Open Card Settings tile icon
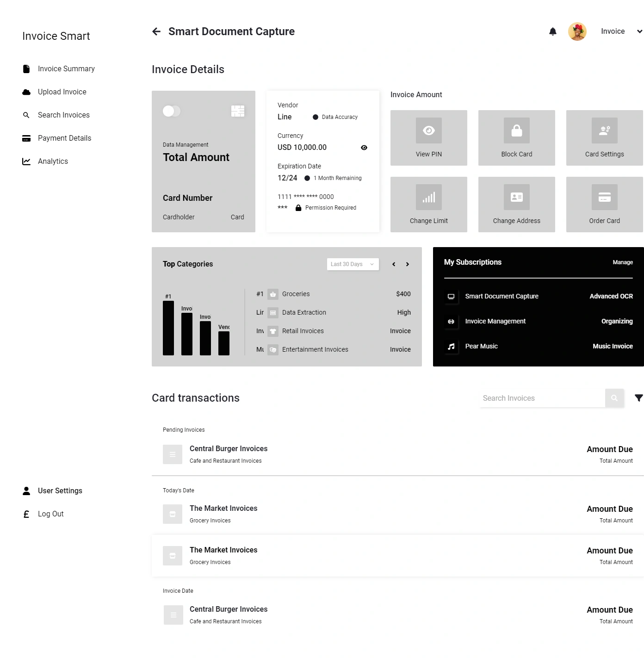644x658 pixels. coord(604,131)
